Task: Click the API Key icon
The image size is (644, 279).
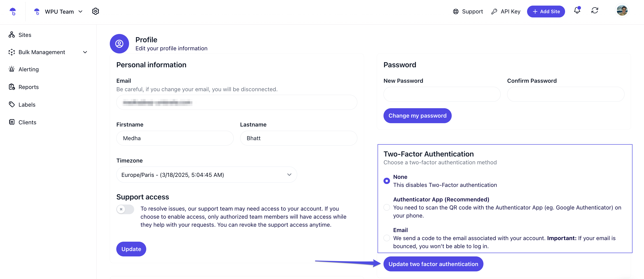Action: [x=494, y=11]
